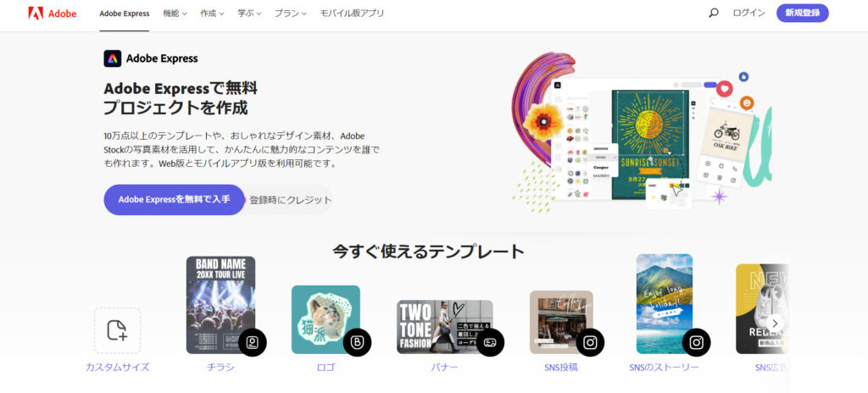
Task: Click the Adobe Expressで無料 プロジェクトを作成 headline
Action: [181, 98]
